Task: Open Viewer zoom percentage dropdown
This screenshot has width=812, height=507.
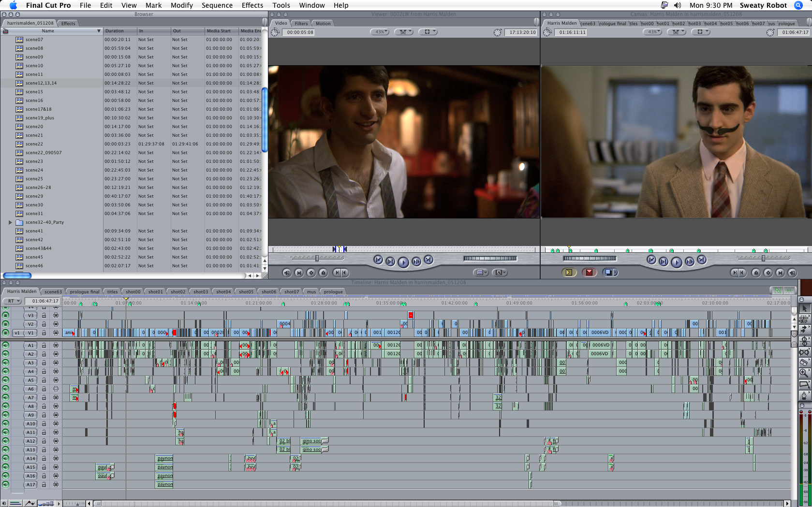Action: 380,32
